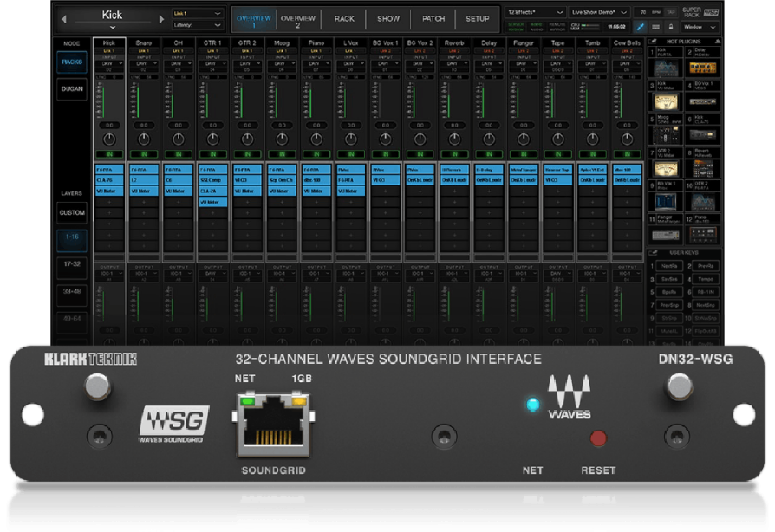Screen dimensions: 775x532
Task: Tap the TAP tempo button
Action: 670,12
